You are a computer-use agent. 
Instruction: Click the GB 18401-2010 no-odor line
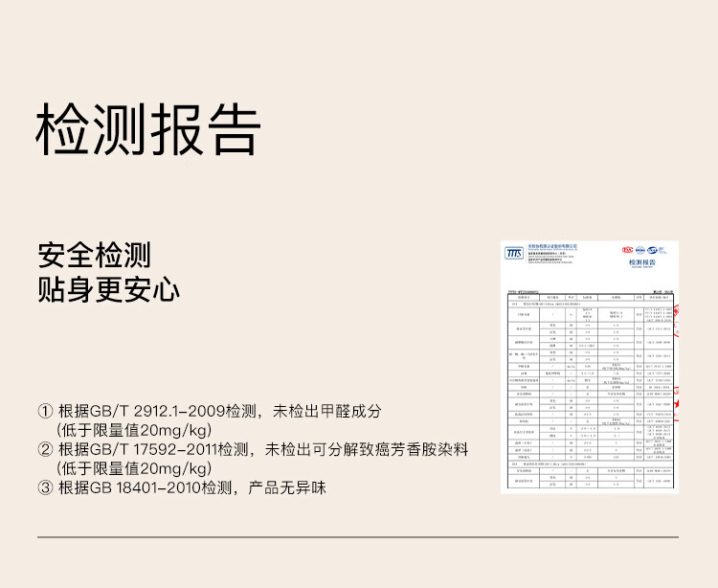(x=182, y=487)
